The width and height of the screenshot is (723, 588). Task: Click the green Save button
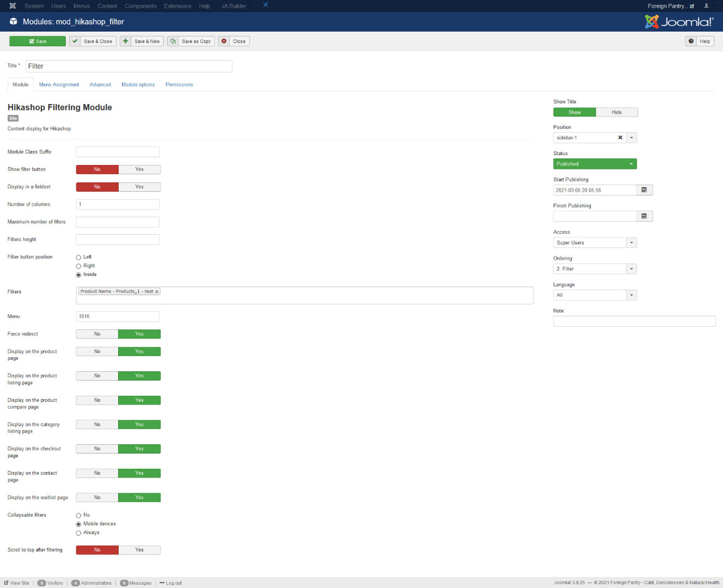click(x=38, y=41)
